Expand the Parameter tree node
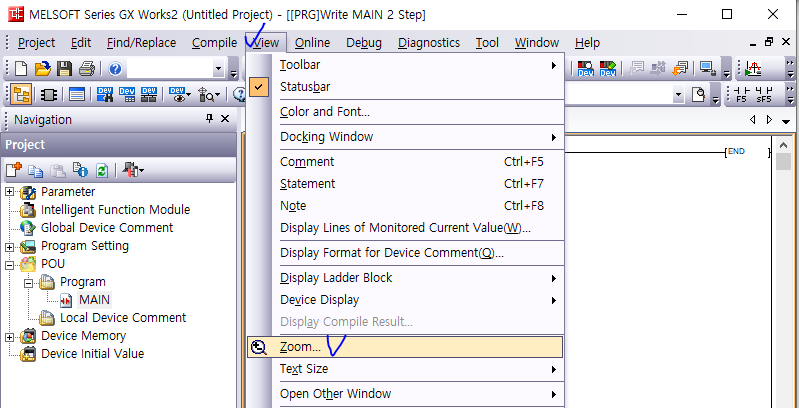This screenshot has width=799, height=408. click(9, 192)
